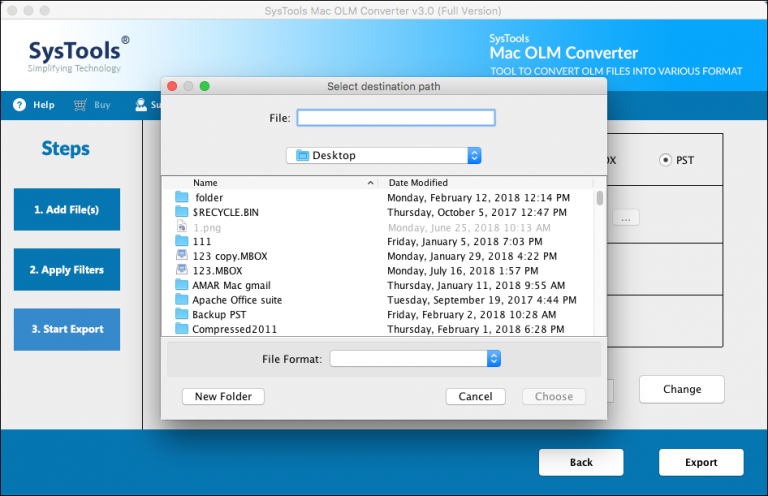Click the 123.MBOX file icon
Screen dimensions: 768x496
point(182,270)
